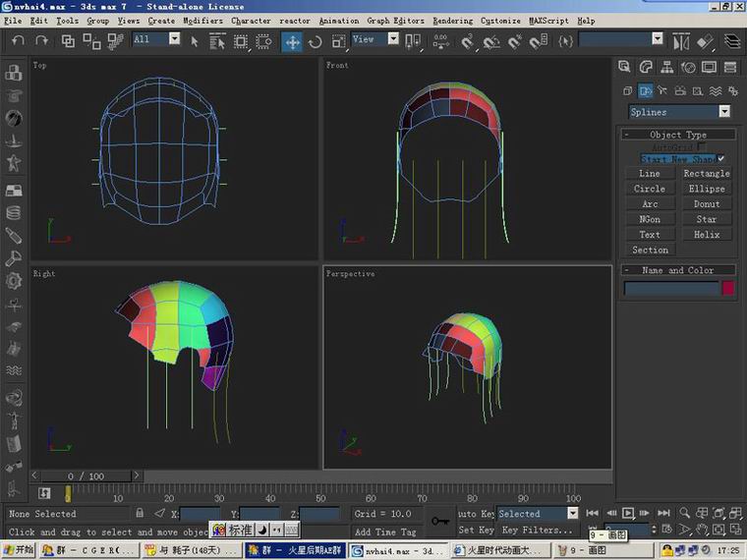Open the Create command panel tab
Screen dimensions: 747x560
pyautogui.click(x=624, y=67)
